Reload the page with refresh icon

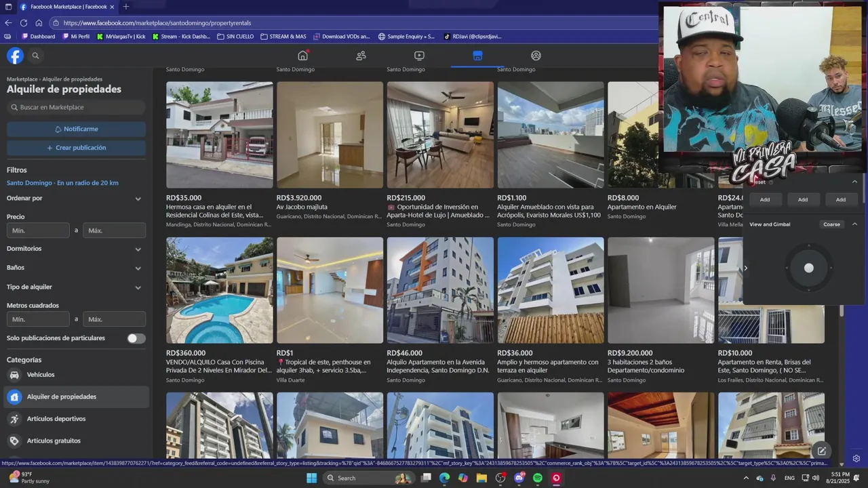(24, 22)
